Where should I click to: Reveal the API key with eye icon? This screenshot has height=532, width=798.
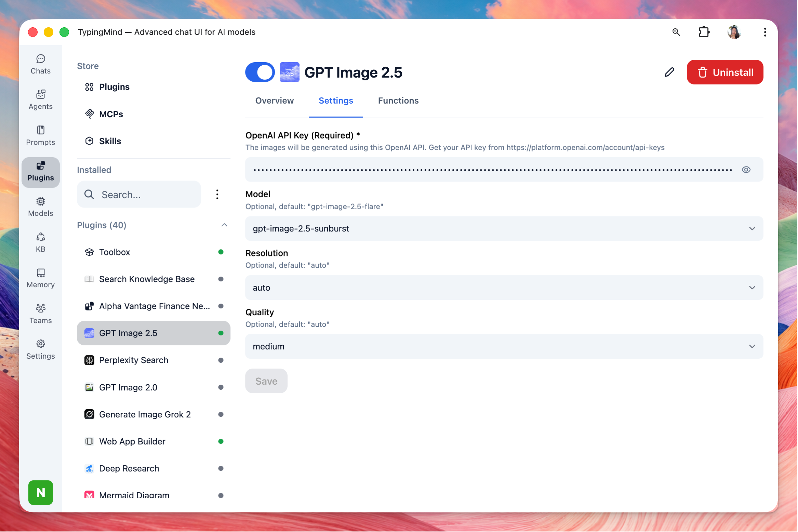click(x=746, y=170)
